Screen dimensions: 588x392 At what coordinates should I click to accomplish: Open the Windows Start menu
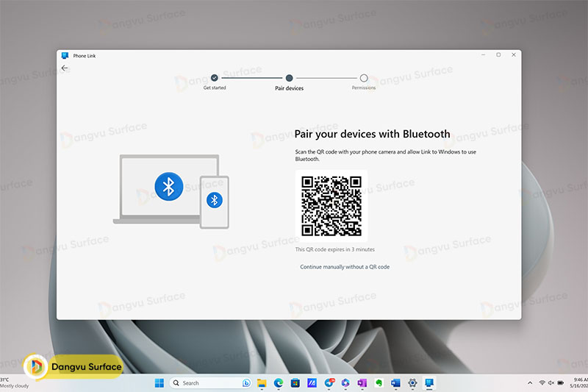click(x=159, y=383)
